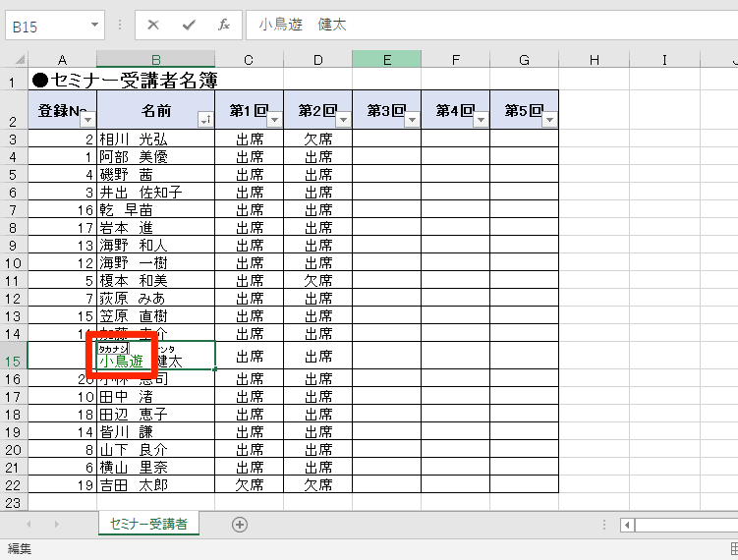This screenshot has height=560, width=738.
Task: Add a new sheet with plus button
Action: pyautogui.click(x=240, y=525)
